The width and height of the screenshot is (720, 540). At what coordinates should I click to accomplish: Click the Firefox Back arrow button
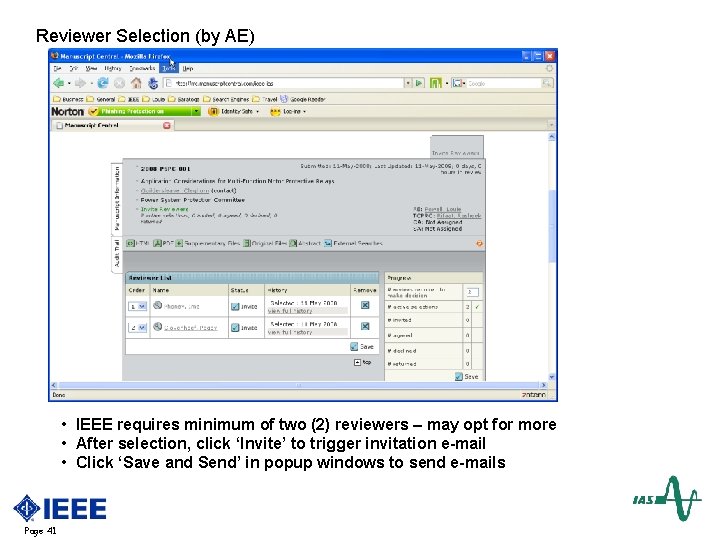pyautogui.click(x=58, y=83)
